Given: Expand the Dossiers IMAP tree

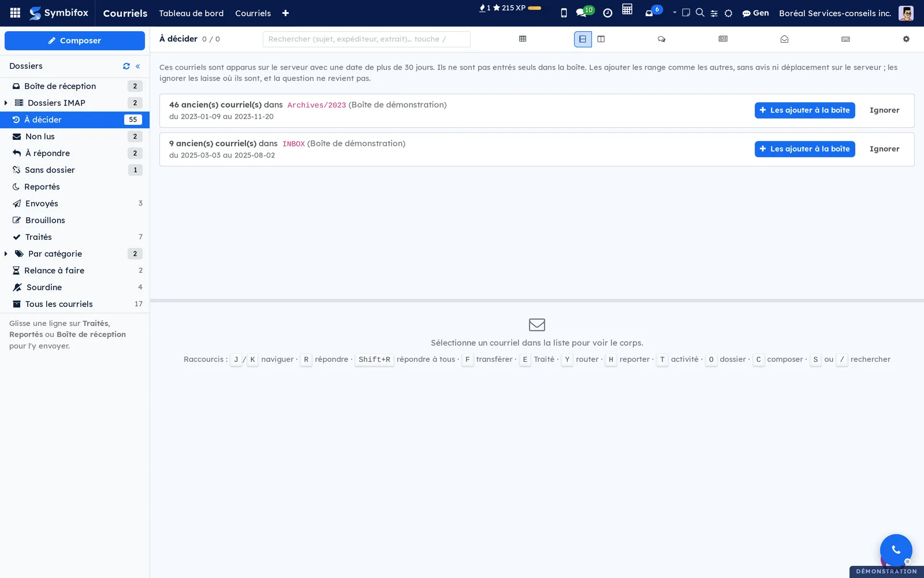Looking at the screenshot, I should (x=6, y=103).
